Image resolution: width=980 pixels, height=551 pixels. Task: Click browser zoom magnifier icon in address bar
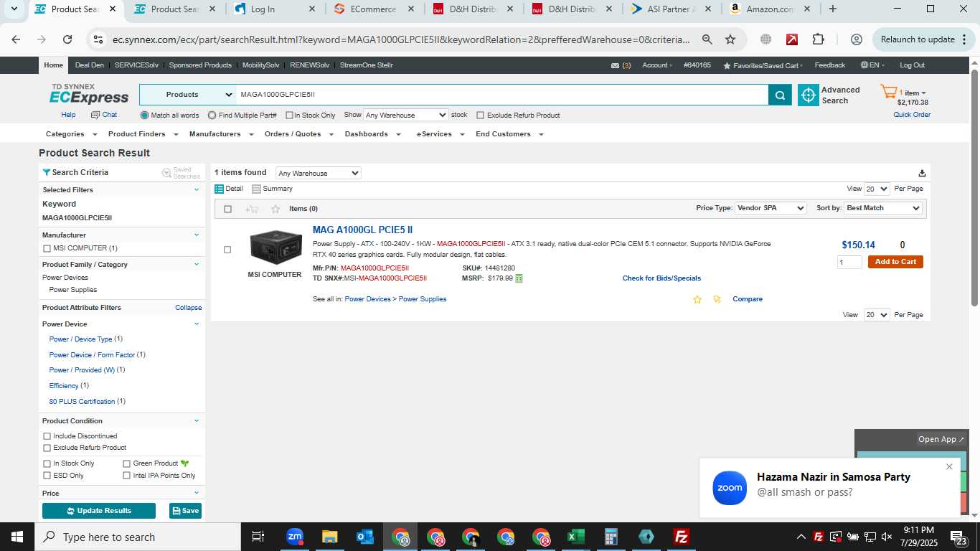[x=707, y=39]
